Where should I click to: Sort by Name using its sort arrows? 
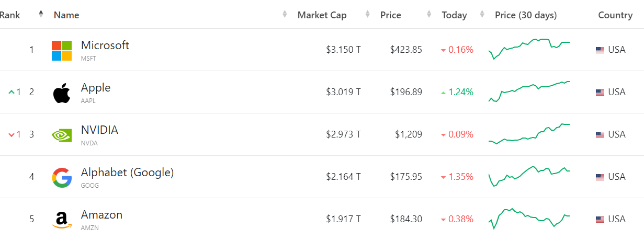click(285, 15)
